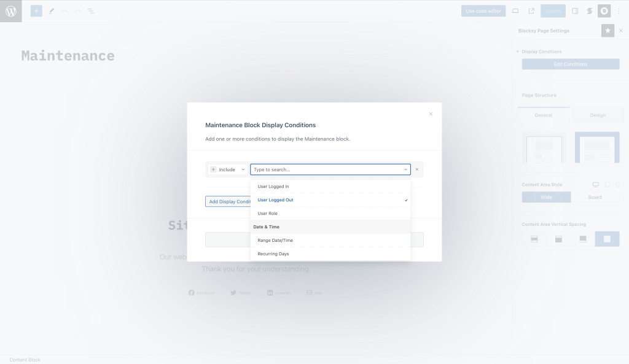Click the Blocksy brand icon in the toolbar
The width and height of the screenshot is (629, 364).
click(604, 10)
